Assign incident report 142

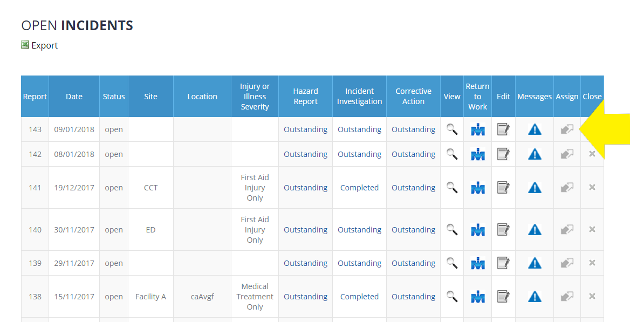click(x=567, y=154)
